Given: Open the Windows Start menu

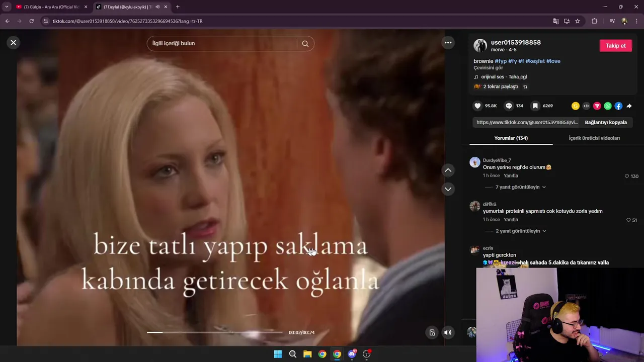Looking at the screenshot, I should pos(278,354).
